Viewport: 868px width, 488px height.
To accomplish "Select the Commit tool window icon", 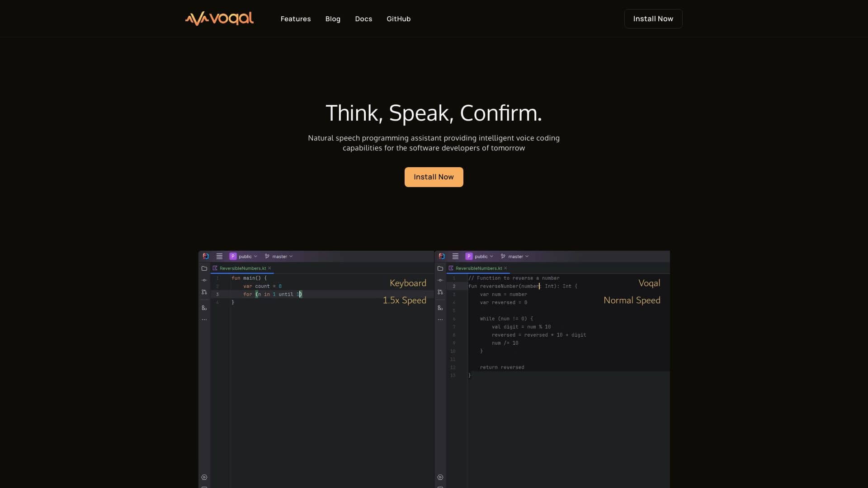I will pyautogui.click(x=204, y=280).
